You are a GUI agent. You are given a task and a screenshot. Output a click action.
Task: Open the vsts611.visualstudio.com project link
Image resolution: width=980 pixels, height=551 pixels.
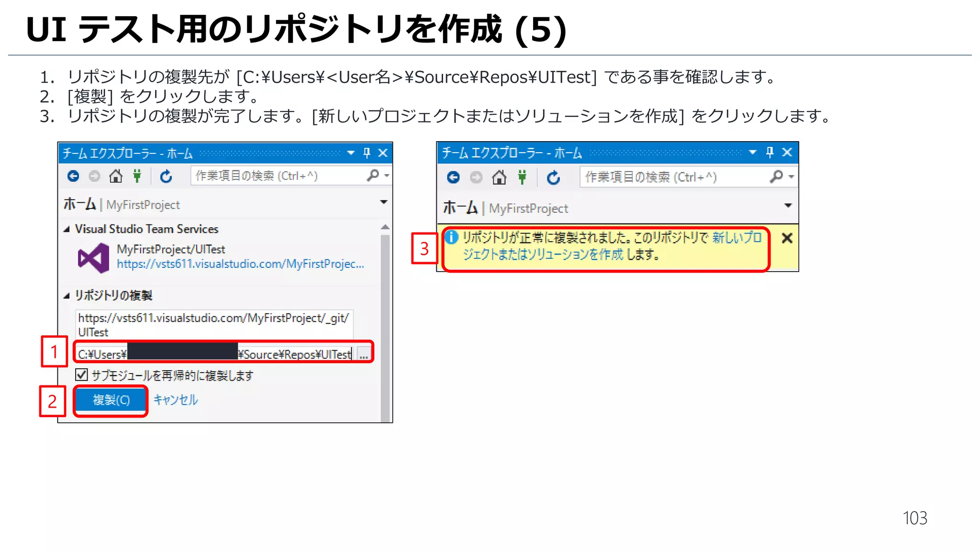(240, 264)
